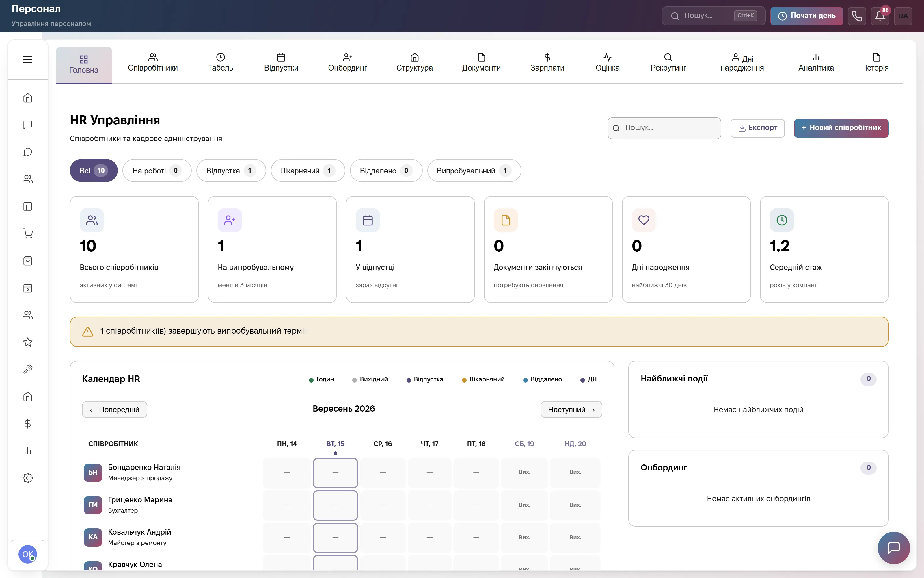Click the "Відпустка" legend item in the calendar
924x578 pixels.
(424, 379)
